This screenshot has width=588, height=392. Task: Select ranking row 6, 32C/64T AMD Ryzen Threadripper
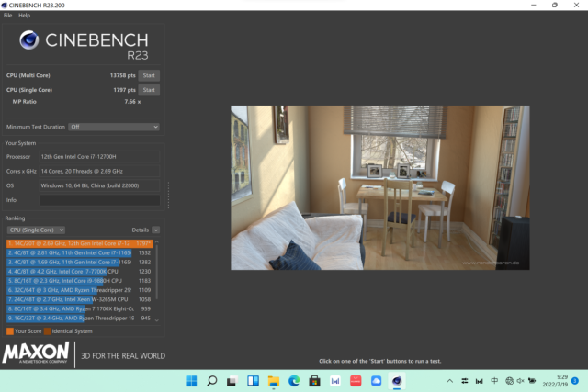click(80, 290)
